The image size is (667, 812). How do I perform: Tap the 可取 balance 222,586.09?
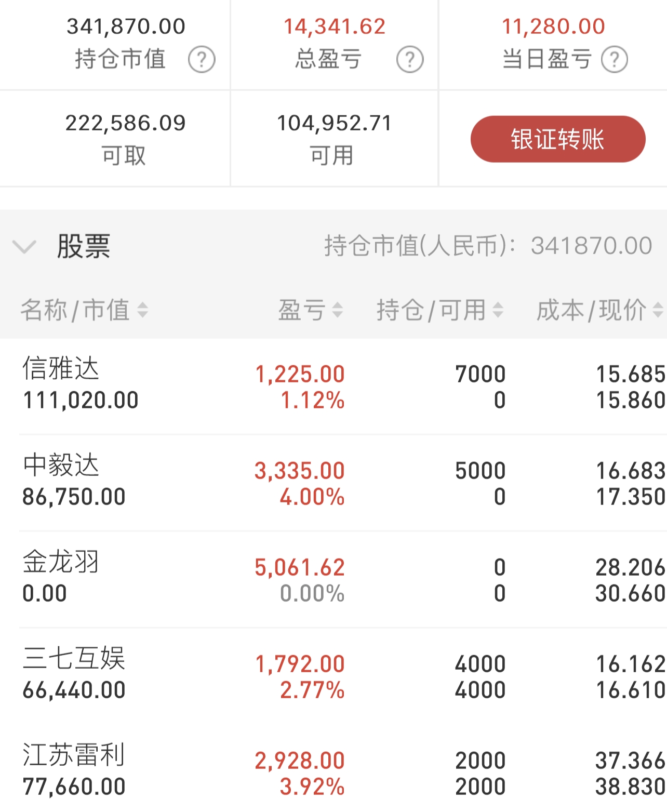coord(125,123)
